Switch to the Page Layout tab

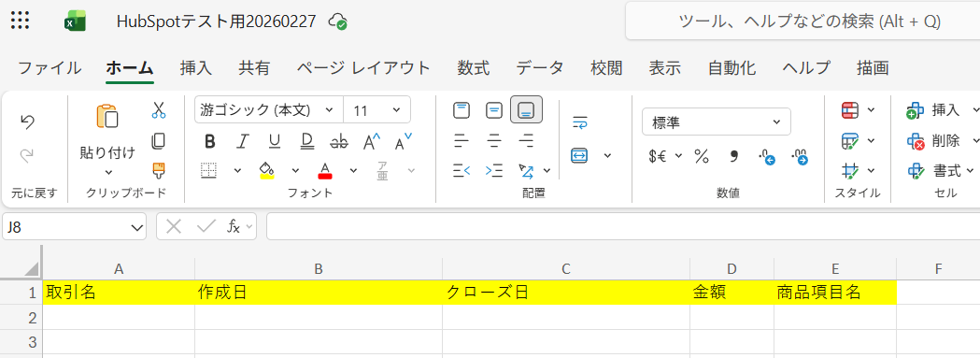pyautogui.click(x=363, y=67)
